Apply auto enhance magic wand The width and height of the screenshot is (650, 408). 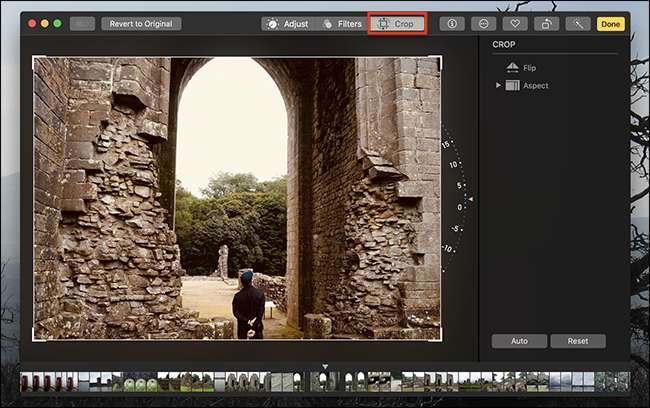coord(577,23)
